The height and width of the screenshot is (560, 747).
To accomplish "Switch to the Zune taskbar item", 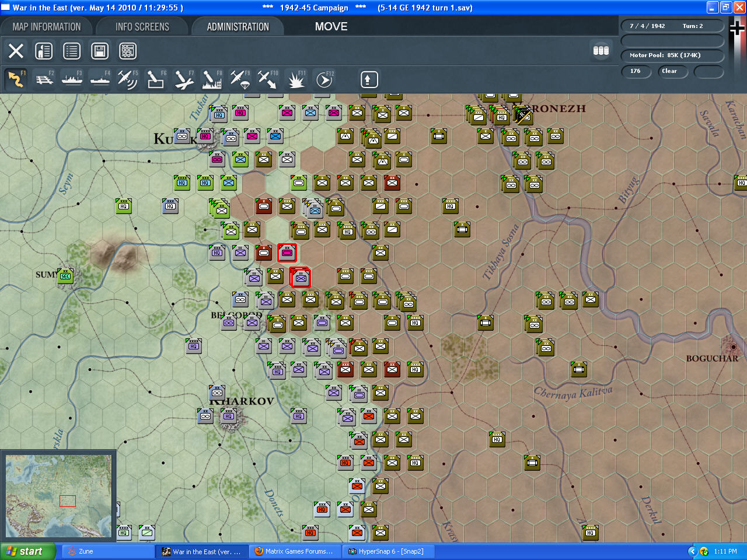I will click(x=108, y=551).
